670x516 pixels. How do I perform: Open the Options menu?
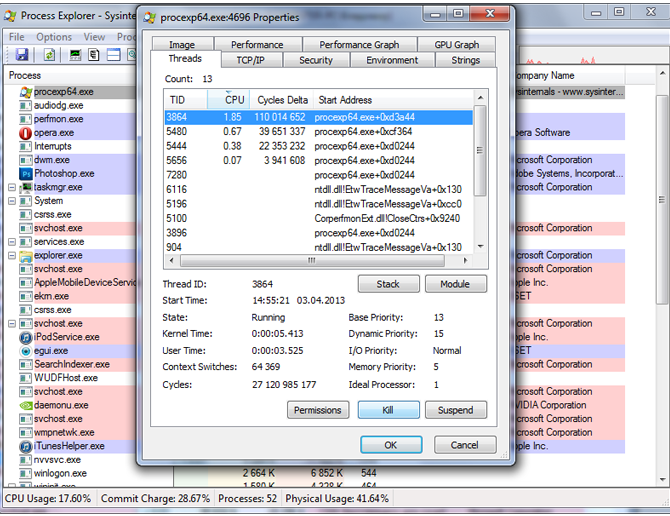[x=54, y=37]
